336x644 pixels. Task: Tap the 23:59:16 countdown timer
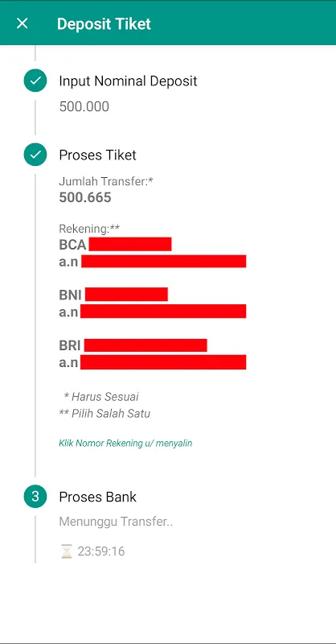(101, 551)
